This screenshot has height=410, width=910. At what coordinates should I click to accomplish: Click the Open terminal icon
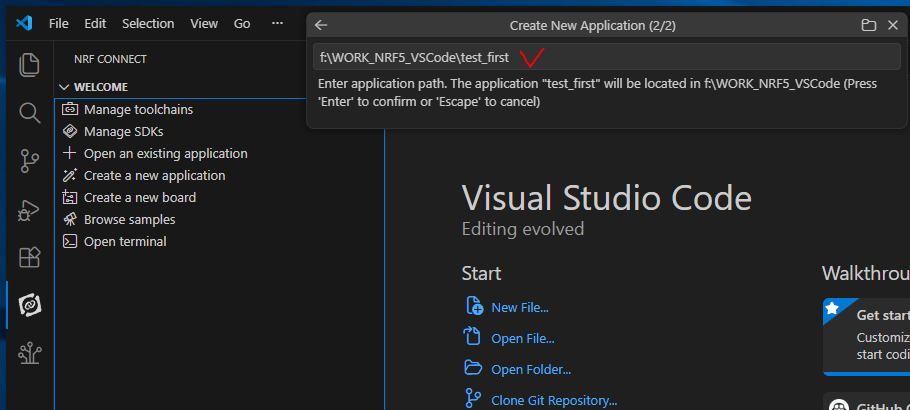coord(70,242)
